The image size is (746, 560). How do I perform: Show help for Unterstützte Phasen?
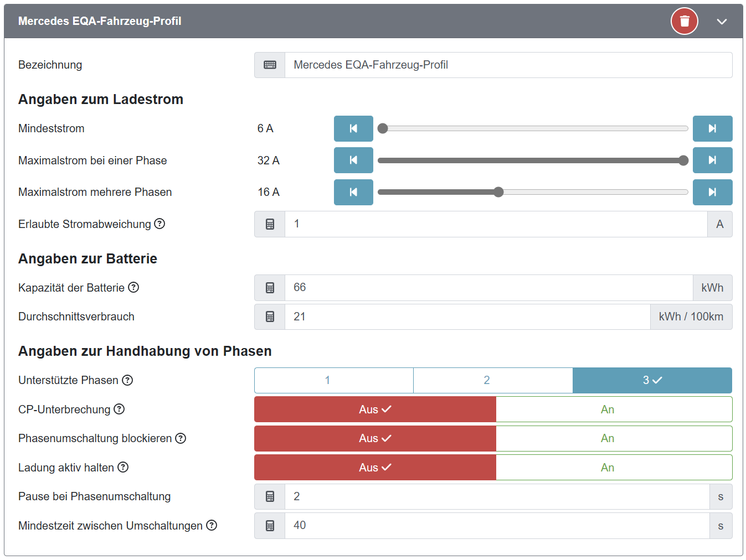pyautogui.click(x=127, y=380)
